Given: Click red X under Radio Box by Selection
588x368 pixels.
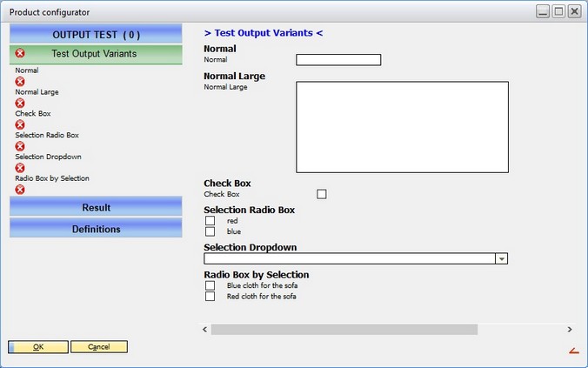Looking at the screenshot, I should tap(20, 189).
